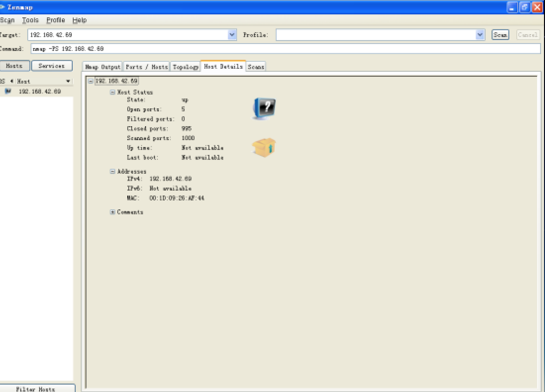Minimize the Zenmap window
The width and height of the screenshot is (545, 392).
click(x=512, y=7)
